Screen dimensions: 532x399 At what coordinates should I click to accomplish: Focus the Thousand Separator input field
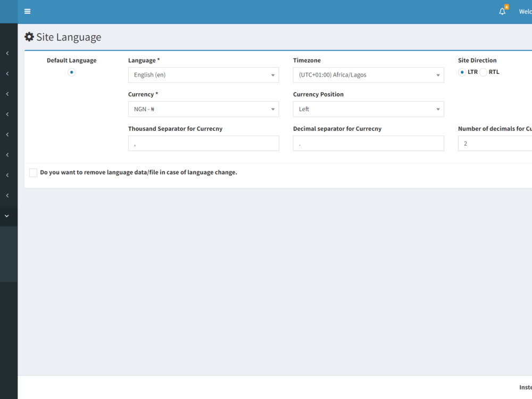(204, 144)
